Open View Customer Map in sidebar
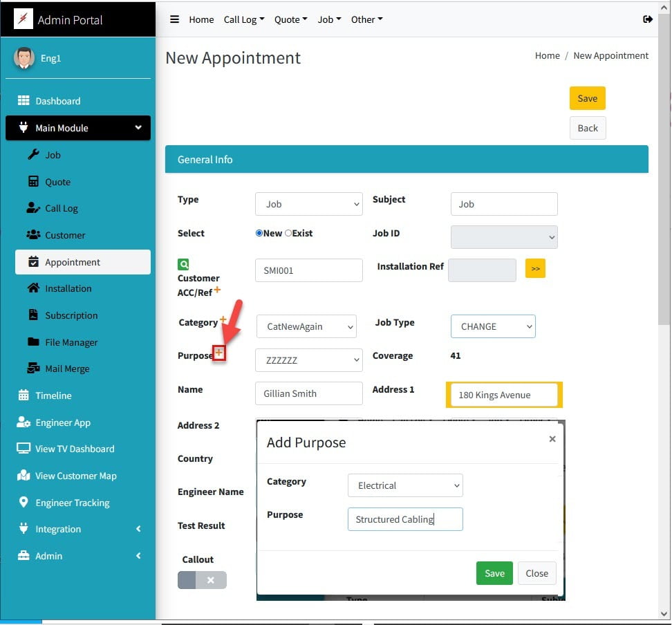 click(x=75, y=476)
